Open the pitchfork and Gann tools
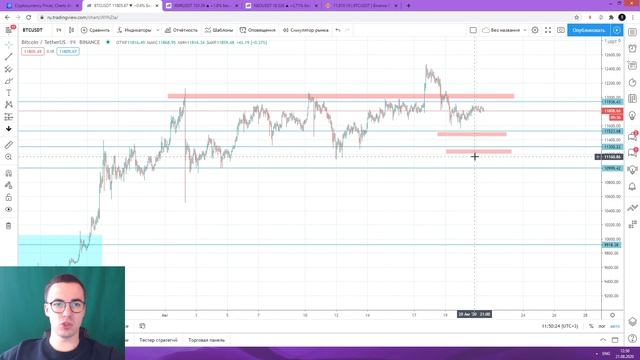The image size is (640, 360). 9,69
